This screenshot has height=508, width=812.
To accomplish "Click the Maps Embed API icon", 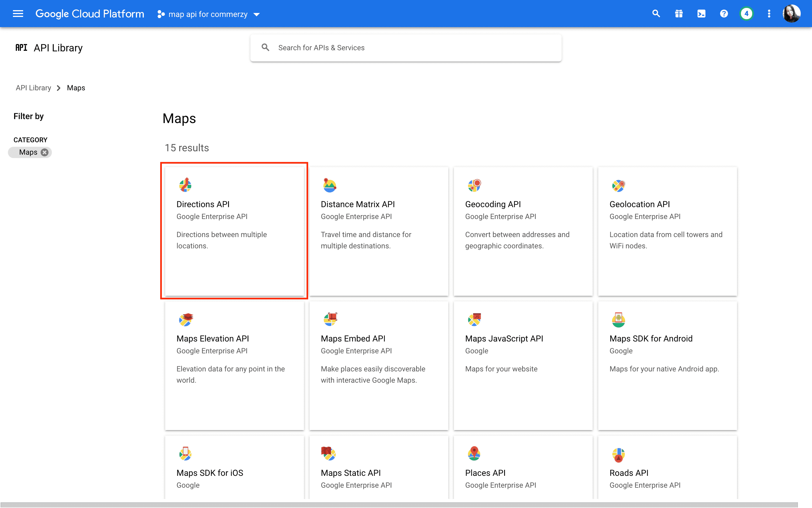I will click(x=330, y=319).
